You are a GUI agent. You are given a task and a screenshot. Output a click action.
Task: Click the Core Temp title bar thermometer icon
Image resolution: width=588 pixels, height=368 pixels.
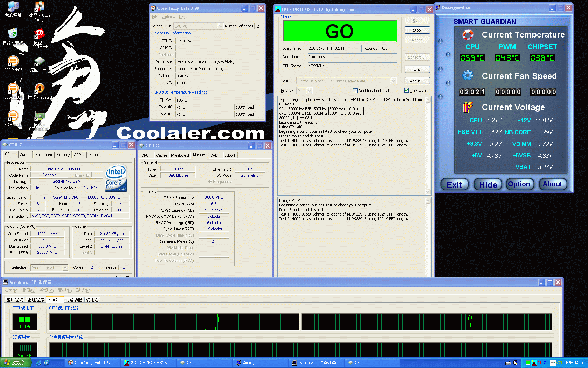[153, 8]
